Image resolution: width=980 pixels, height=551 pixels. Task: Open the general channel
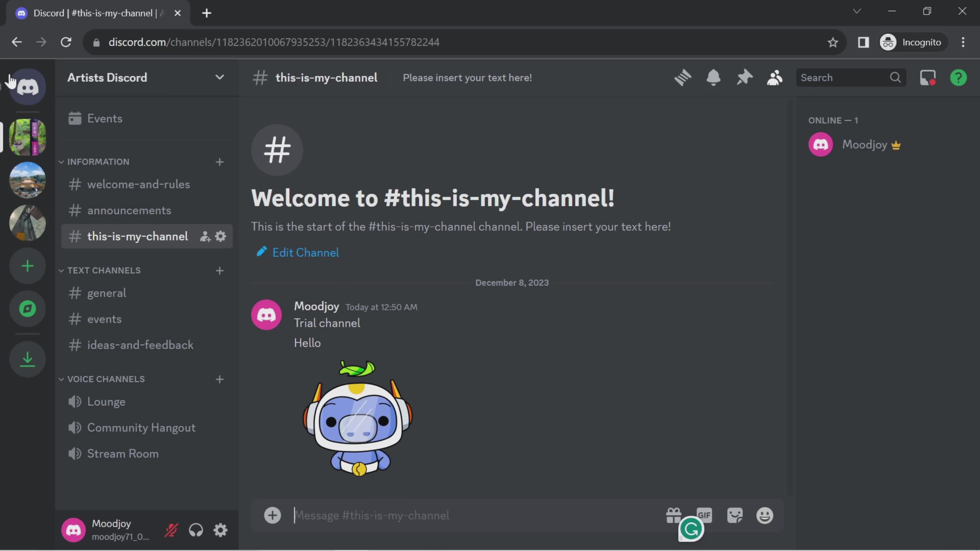(x=147, y=293)
